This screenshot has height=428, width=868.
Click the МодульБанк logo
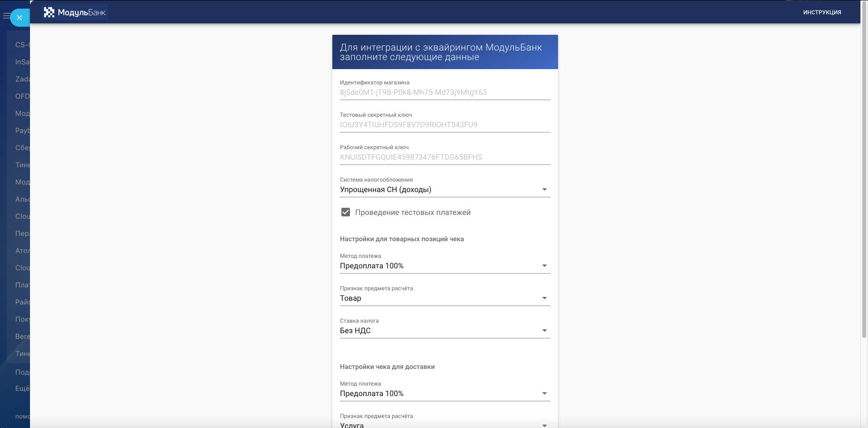pos(75,12)
